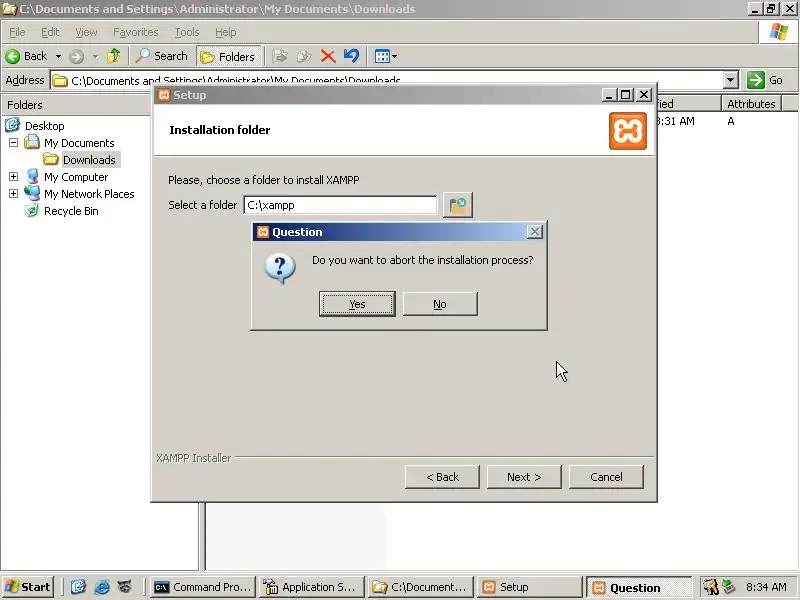Click the raccoon quick launch icon
The height and width of the screenshot is (600, 800).
125,587
